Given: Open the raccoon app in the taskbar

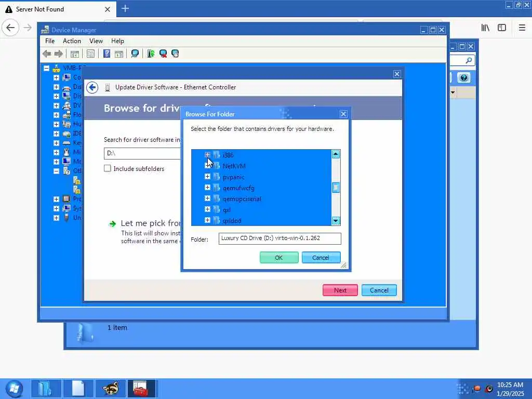Looking at the screenshot, I should pyautogui.click(x=110, y=388).
